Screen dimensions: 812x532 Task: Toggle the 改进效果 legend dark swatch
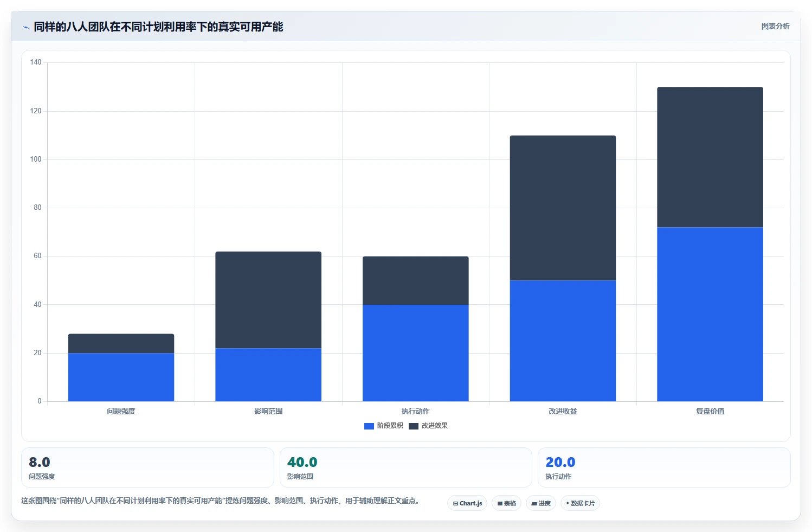(x=414, y=426)
